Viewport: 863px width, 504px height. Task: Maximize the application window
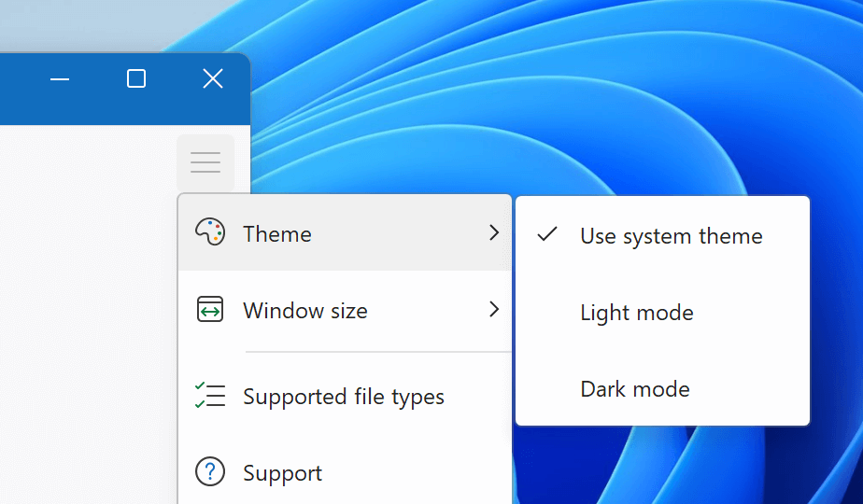pyautogui.click(x=136, y=78)
